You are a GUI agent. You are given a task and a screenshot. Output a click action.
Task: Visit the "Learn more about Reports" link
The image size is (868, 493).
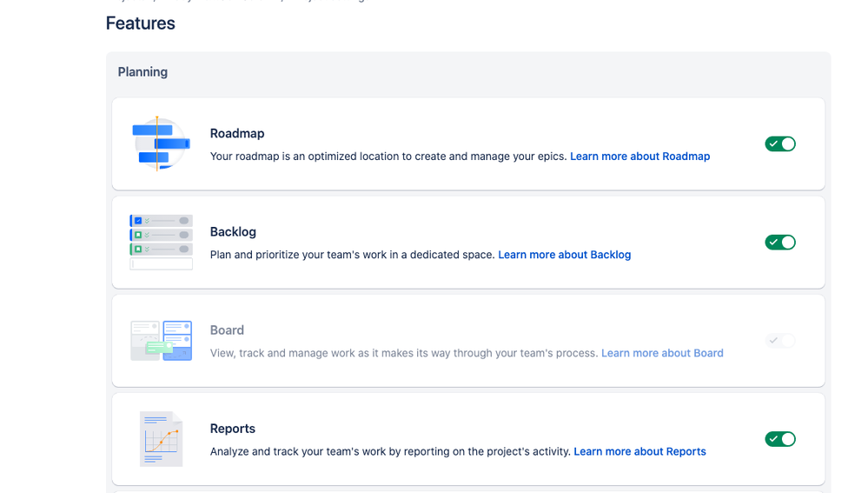tap(639, 451)
